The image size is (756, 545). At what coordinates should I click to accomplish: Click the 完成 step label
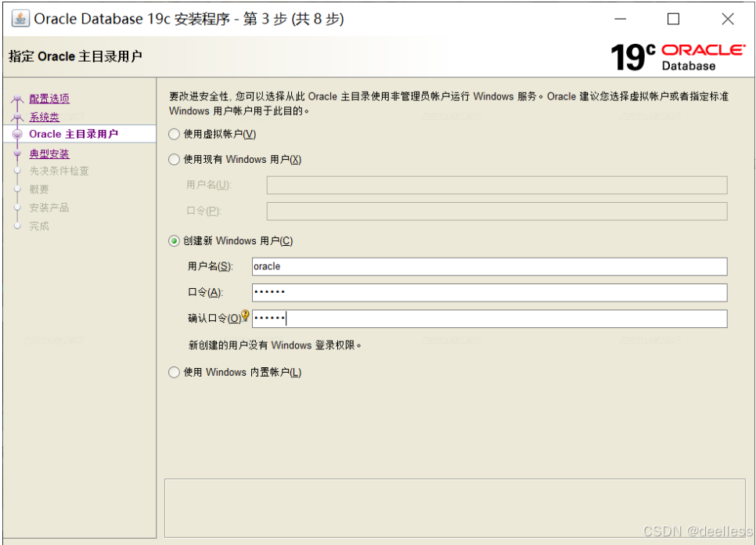coord(39,226)
